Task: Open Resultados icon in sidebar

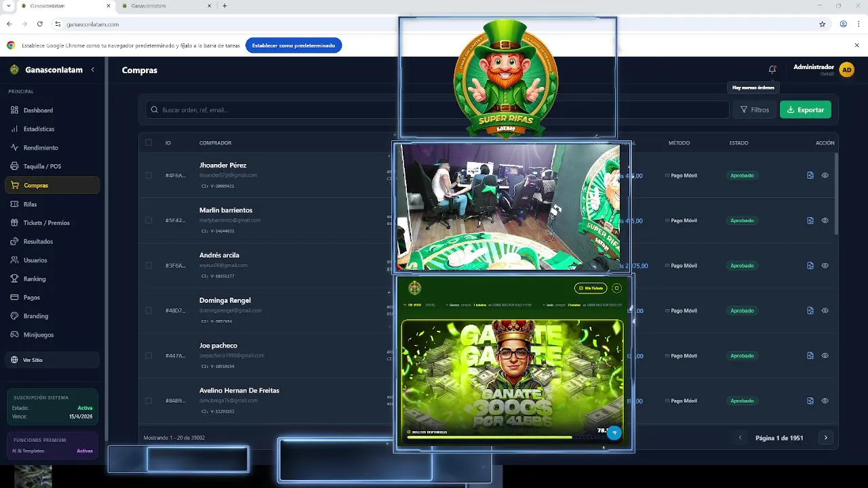Action: (15, 241)
